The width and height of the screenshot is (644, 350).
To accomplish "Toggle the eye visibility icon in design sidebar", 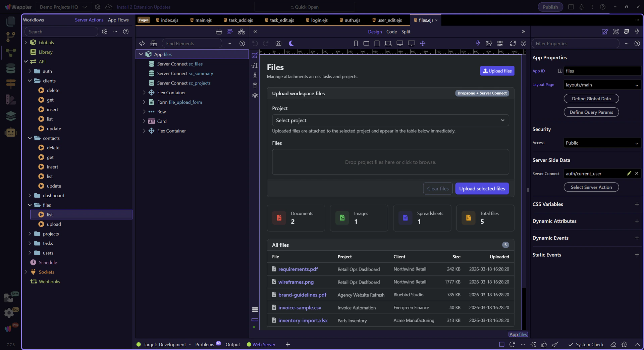I will coord(255,95).
